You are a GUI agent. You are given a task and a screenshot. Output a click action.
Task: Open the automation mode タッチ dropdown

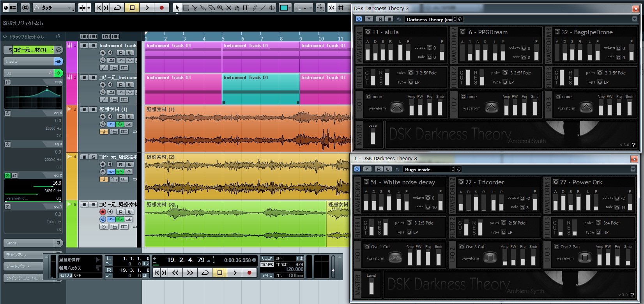pos(54,7)
